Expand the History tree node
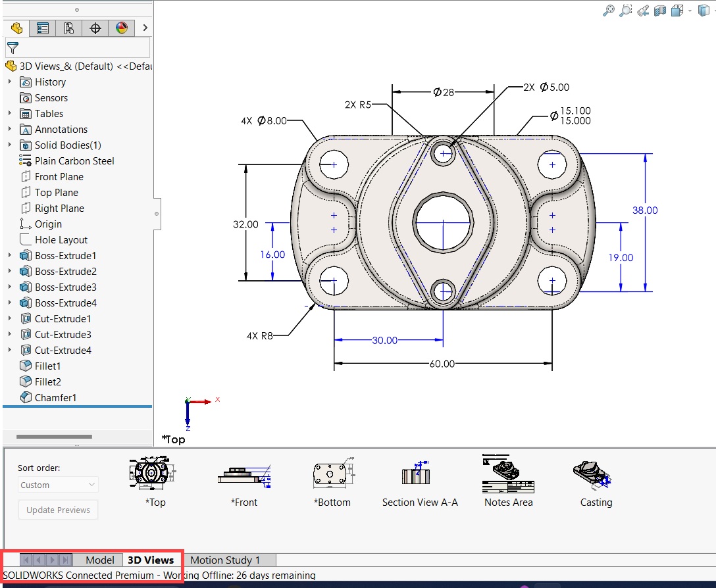Image resolution: width=716 pixels, height=588 pixels. tap(10, 82)
